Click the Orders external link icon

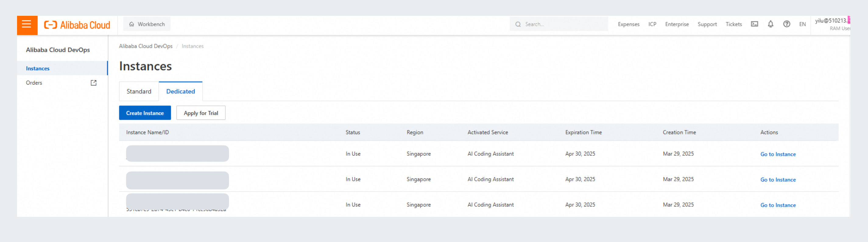tap(94, 83)
